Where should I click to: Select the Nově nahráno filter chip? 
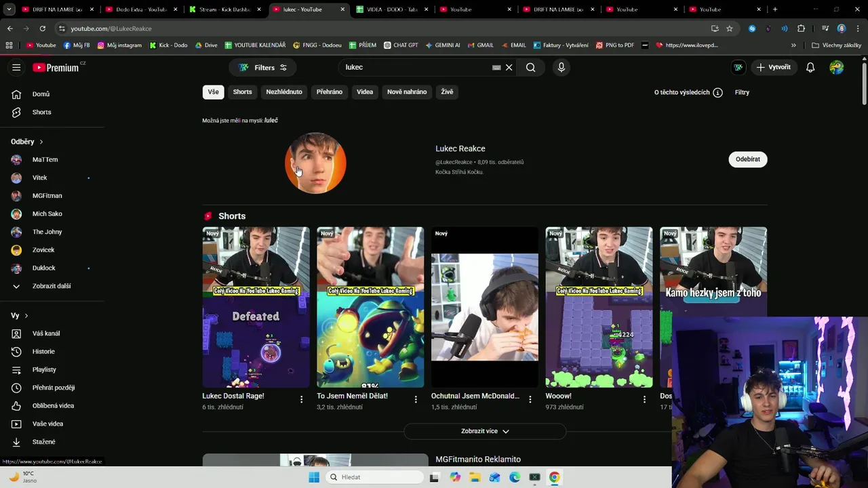pyautogui.click(x=407, y=91)
